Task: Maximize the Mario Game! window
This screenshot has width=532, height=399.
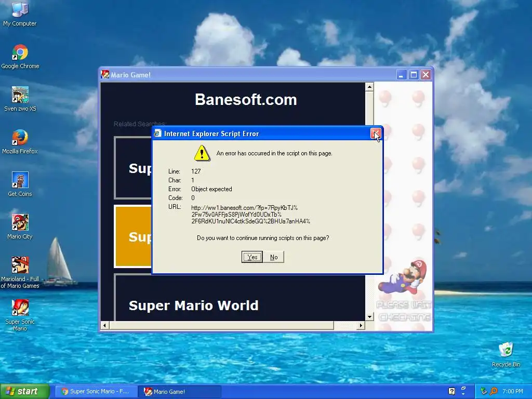Action: (414, 75)
